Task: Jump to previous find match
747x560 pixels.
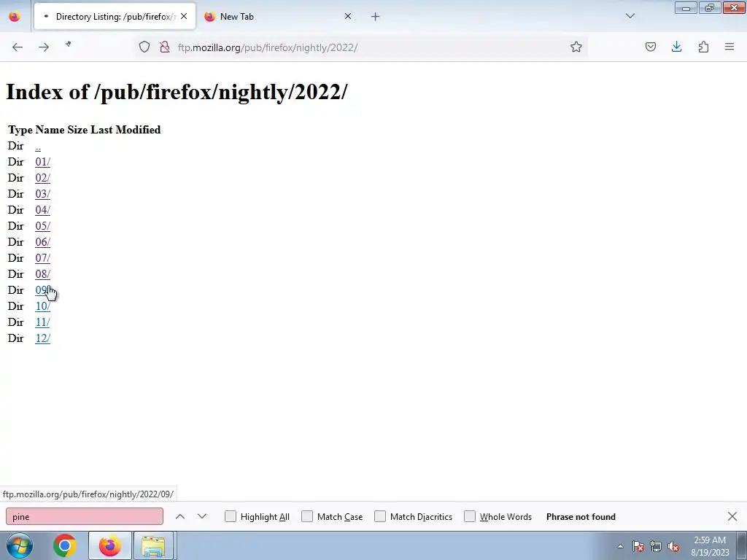Action: click(180, 517)
